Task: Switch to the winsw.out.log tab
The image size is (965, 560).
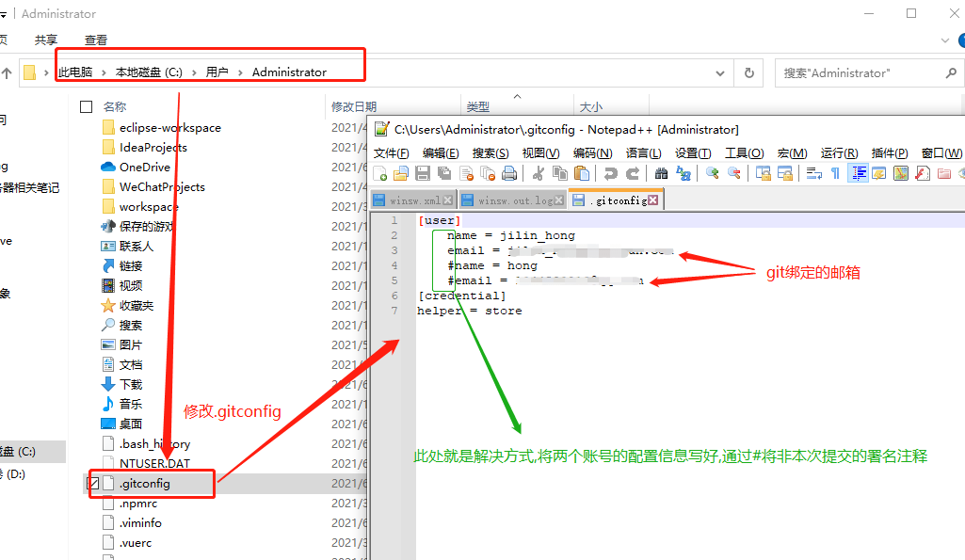Action: point(515,200)
